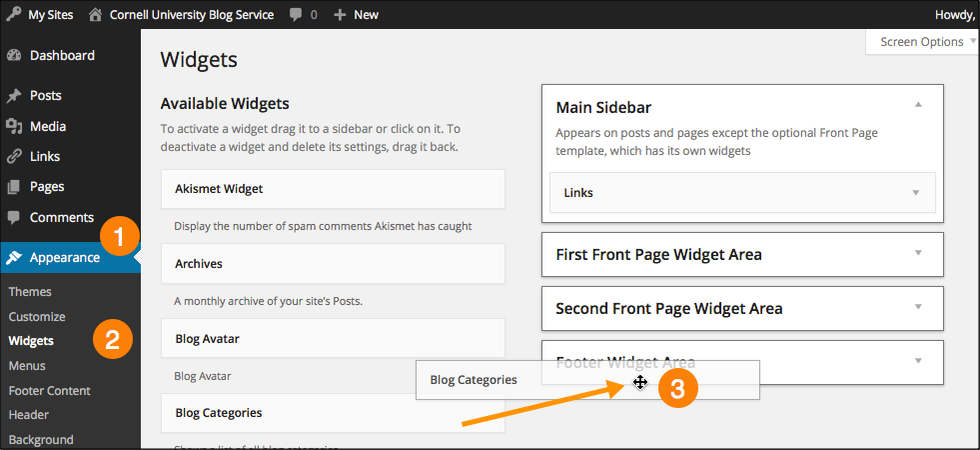Open Links in sidebar menu
This screenshot has width=980, height=450.
tap(45, 156)
